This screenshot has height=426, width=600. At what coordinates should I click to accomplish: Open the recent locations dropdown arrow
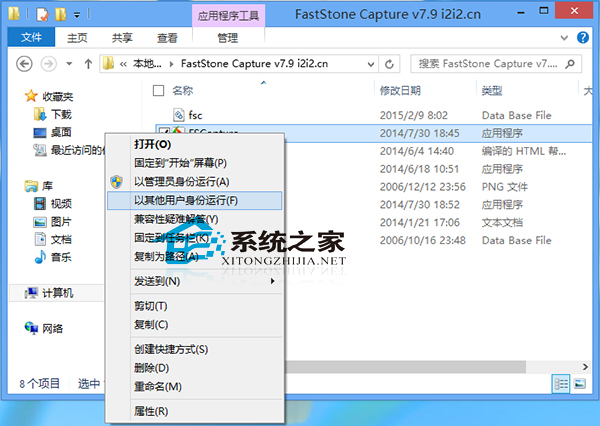click(69, 64)
